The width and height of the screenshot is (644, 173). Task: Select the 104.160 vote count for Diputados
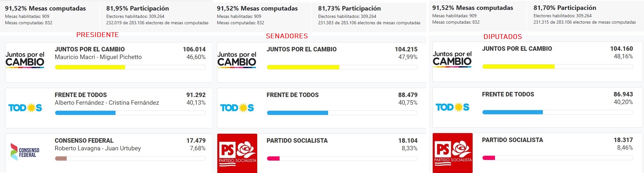point(621,49)
